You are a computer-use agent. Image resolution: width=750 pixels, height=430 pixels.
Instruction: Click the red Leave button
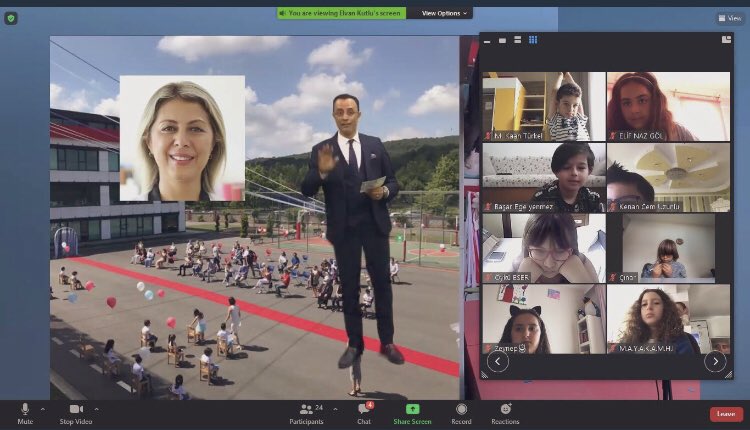tap(726, 414)
